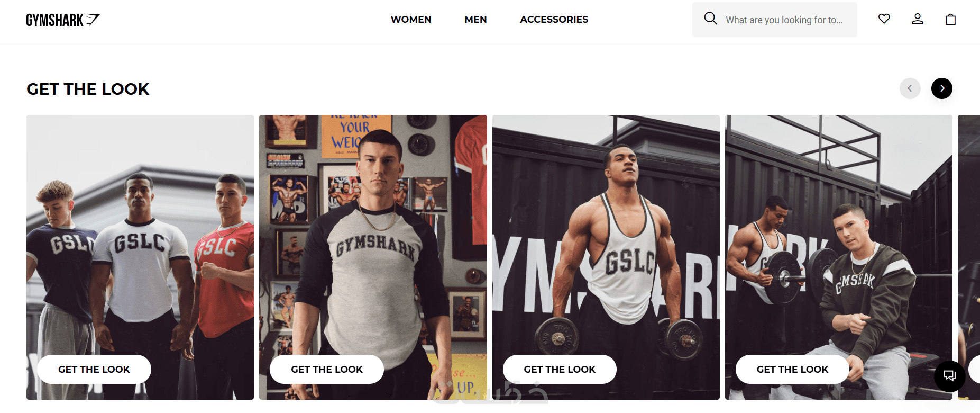Open the account profile icon
The width and height of the screenshot is (980, 413).
(x=917, y=19)
